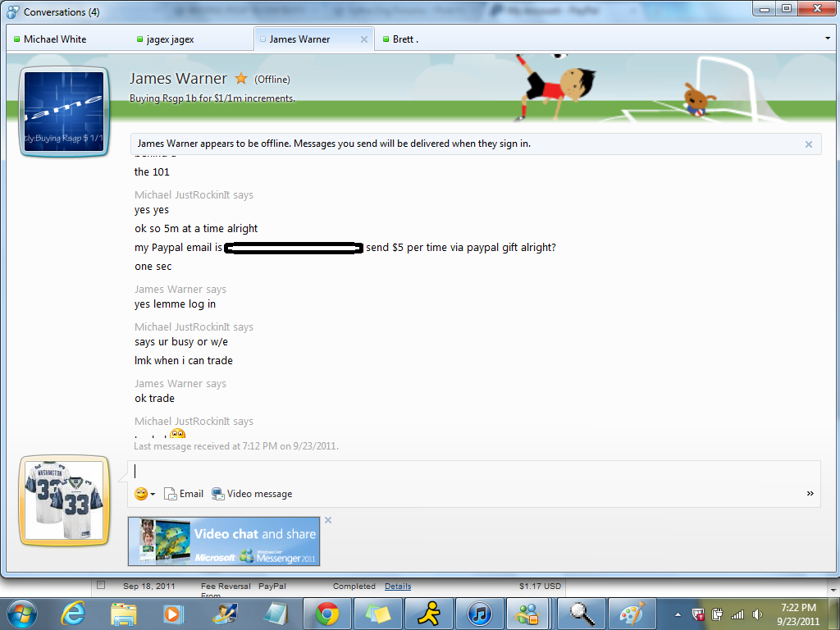Viewport: 840px width, 630px height.
Task: Switch to the Michael White conversation tab
Action: coord(55,39)
